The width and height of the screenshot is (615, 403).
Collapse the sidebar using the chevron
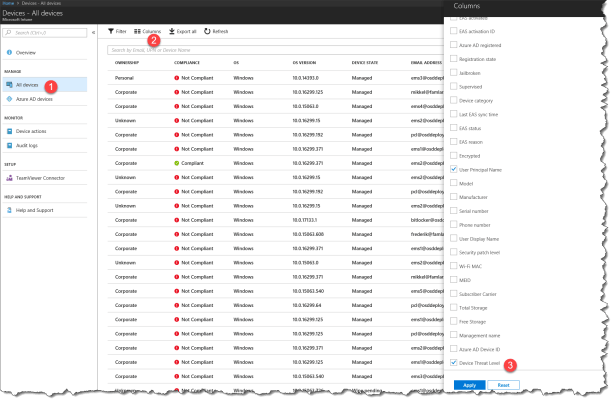click(93, 33)
